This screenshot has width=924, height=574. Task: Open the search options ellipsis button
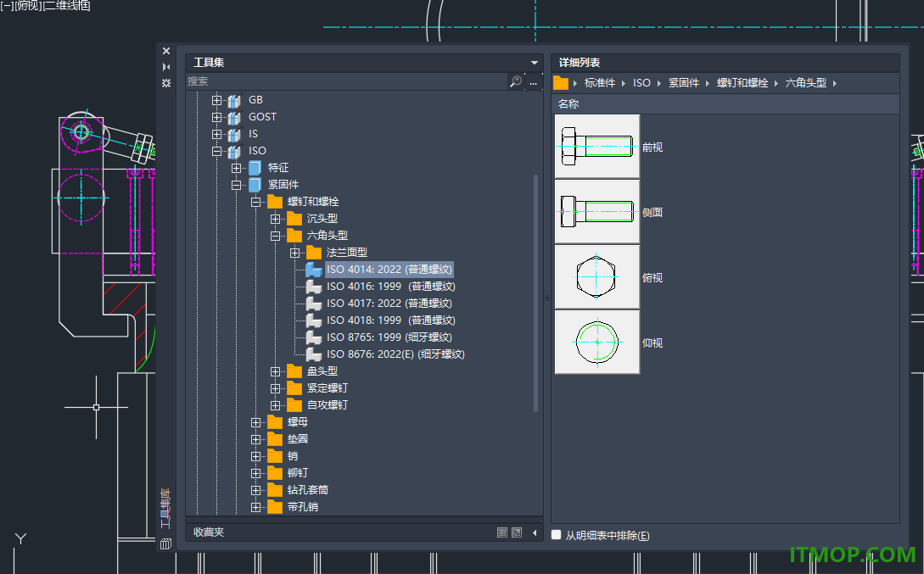click(x=534, y=82)
